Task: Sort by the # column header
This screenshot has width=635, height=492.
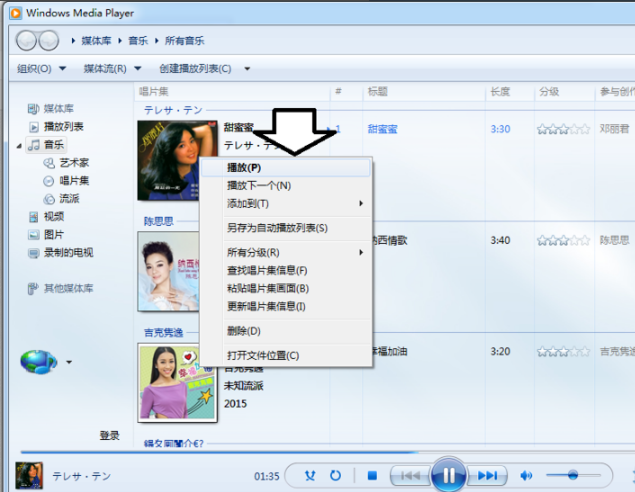Action: click(346, 92)
